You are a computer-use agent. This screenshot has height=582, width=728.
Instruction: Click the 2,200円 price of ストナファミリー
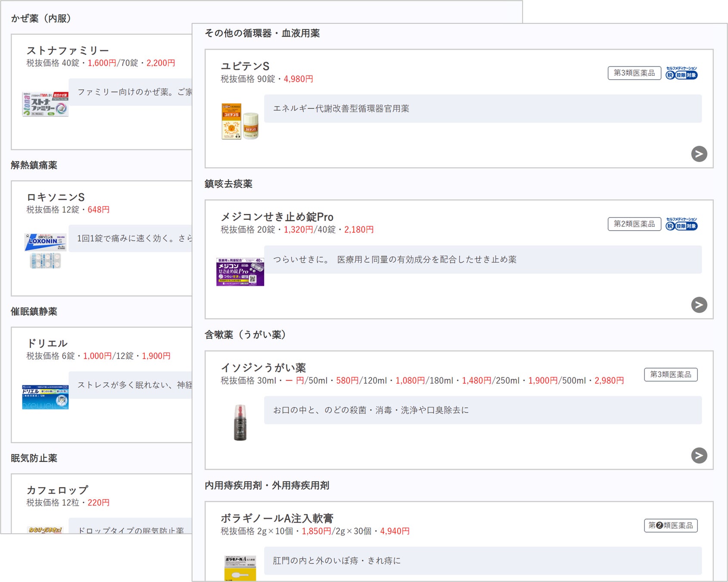pyautogui.click(x=161, y=63)
